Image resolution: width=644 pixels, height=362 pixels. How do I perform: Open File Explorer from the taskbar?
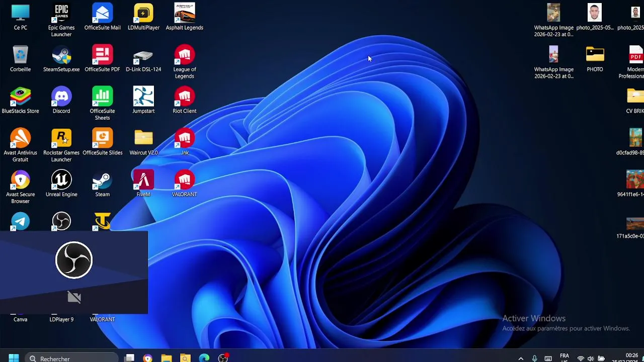[x=167, y=358]
